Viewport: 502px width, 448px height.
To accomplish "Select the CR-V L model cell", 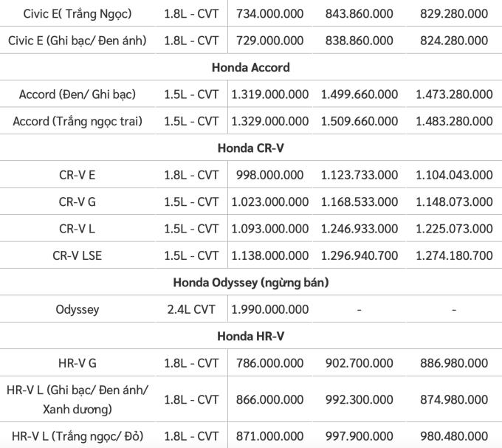I will click(x=78, y=229).
